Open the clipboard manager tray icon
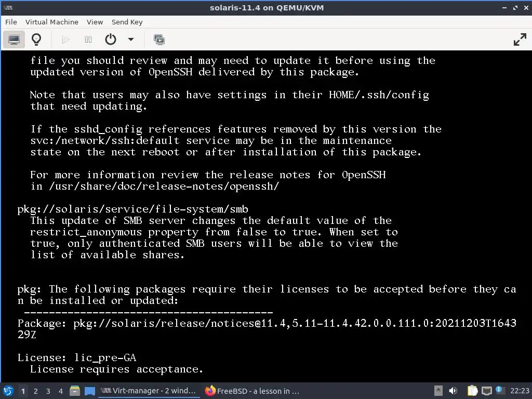Screen dimensions: 532x399 472,391
